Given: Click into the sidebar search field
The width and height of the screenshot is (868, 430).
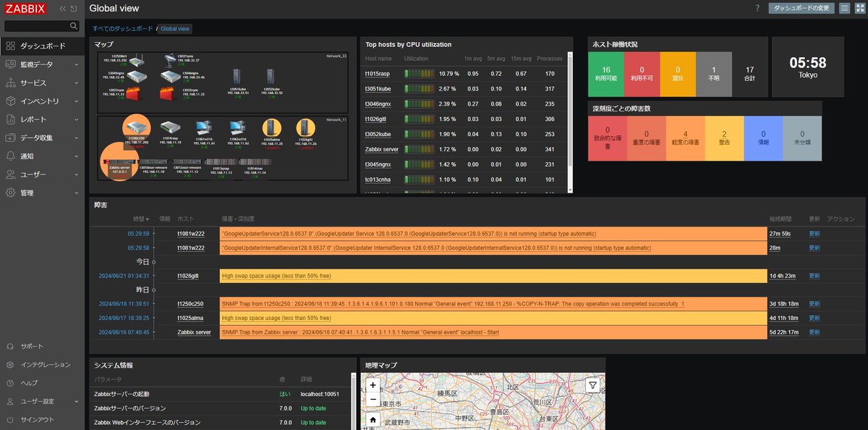Looking at the screenshot, I should [x=37, y=26].
